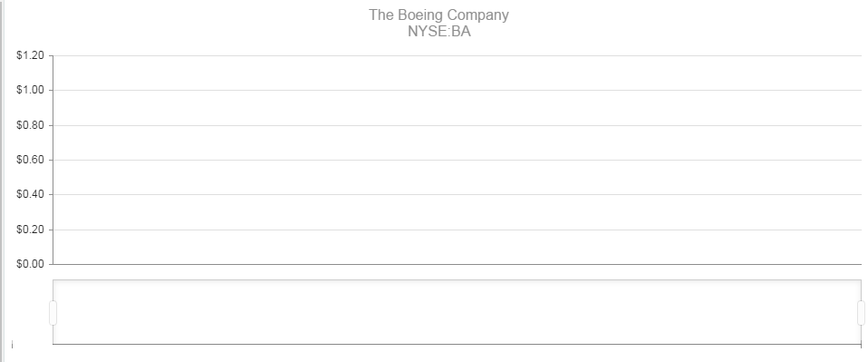Grab the right navigator range handle
Image resolution: width=868 pixels, height=362 pixels.
tap(861, 313)
